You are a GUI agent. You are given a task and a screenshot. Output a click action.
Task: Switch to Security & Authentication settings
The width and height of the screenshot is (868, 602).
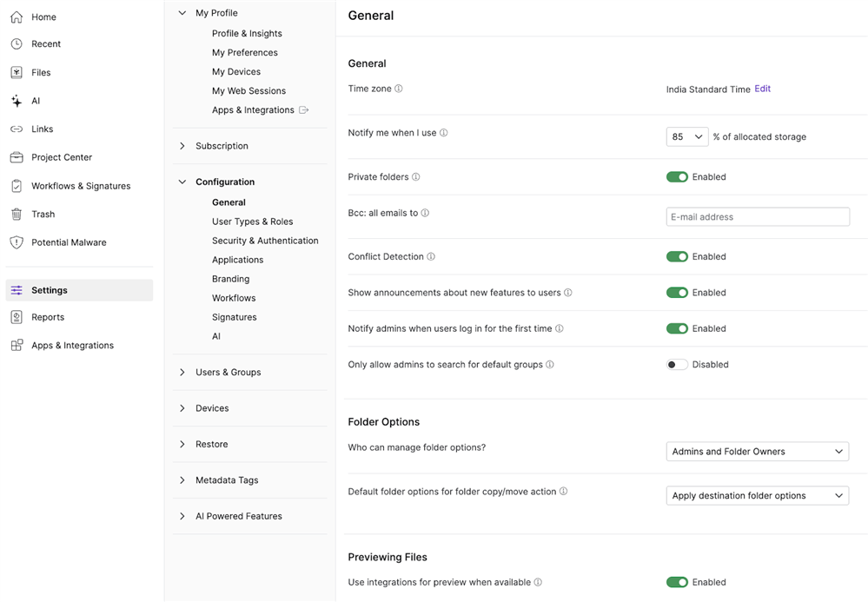[x=265, y=240]
